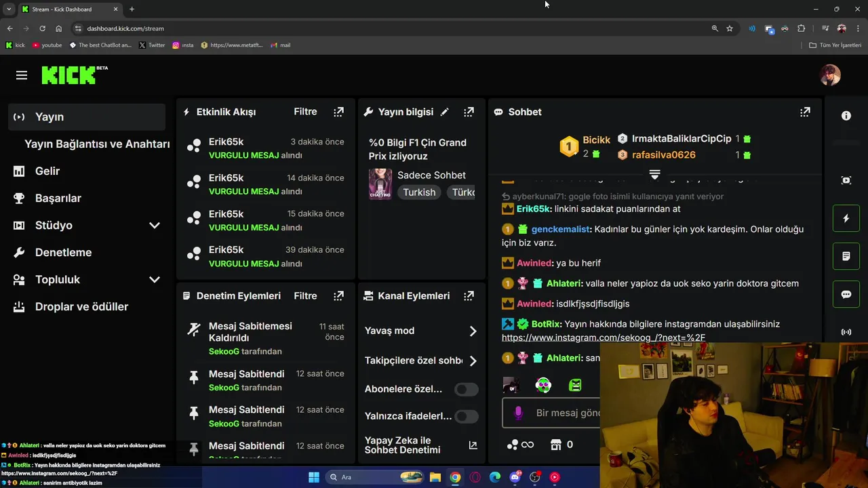Select the green square face emote
The height and width of the screenshot is (488, 868).
pos(575,385)
